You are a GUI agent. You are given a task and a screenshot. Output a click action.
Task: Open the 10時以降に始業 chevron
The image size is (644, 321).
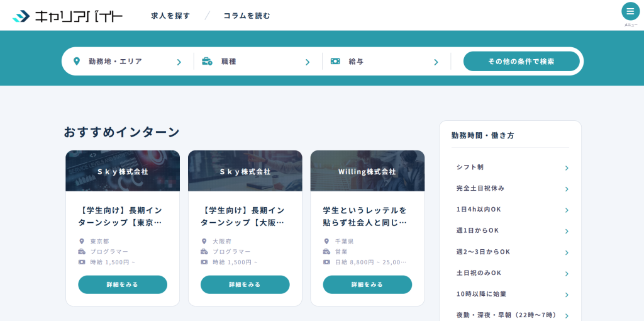(567, 295)
